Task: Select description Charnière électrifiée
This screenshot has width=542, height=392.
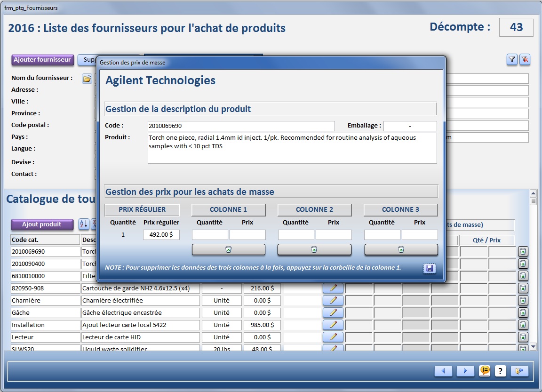Action: pyautogui.click(x=140, y=300)
